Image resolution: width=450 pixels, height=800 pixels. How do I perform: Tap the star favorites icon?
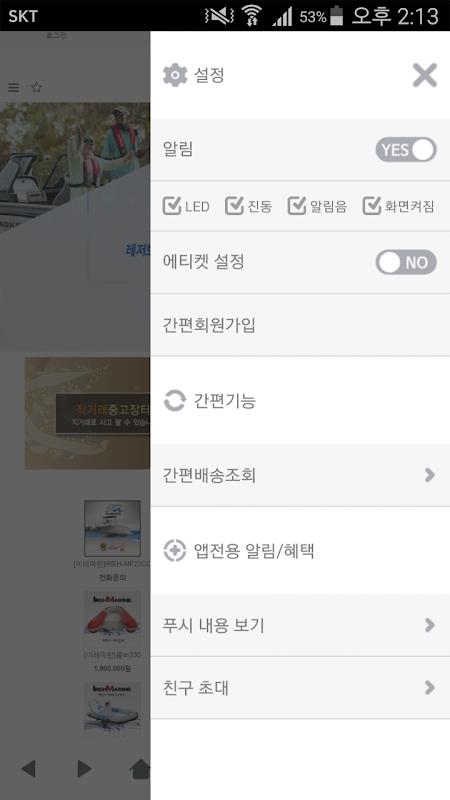pyautogui.click(x=36, y=87)
